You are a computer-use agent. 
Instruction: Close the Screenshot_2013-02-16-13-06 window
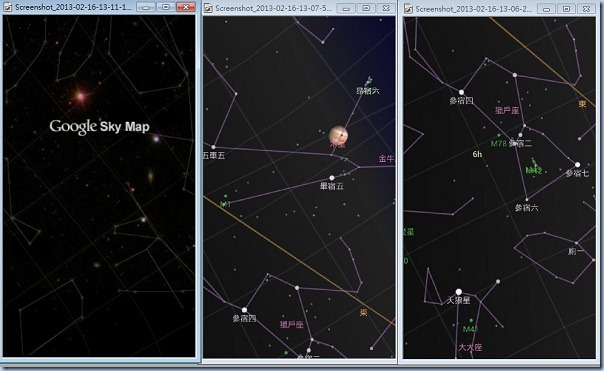tap(586, 9)
